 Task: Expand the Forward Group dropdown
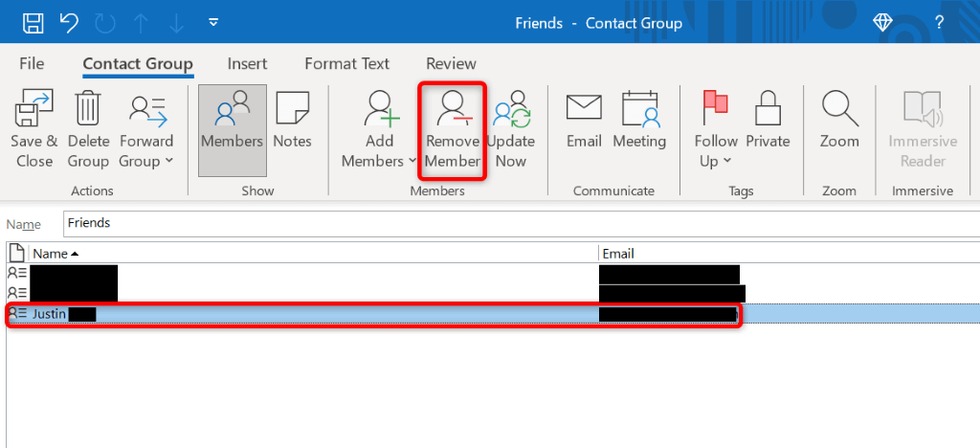pyautogui.click(x=146, y=150)
